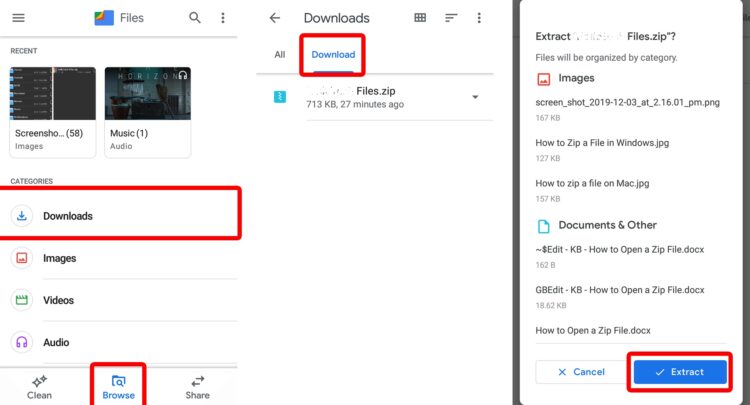Tap the Downloads arrow icon
750x405 pixels.
(22, 216)
